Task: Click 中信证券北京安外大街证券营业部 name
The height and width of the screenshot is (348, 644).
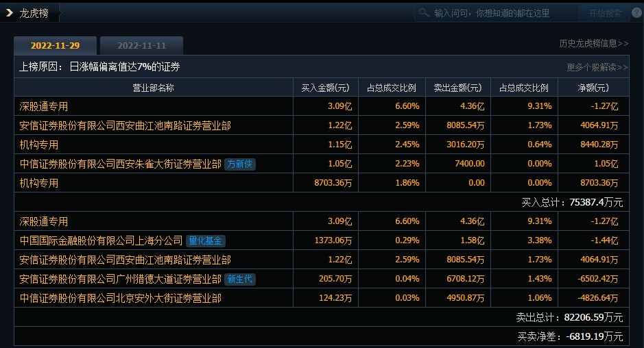Action: 120,299
